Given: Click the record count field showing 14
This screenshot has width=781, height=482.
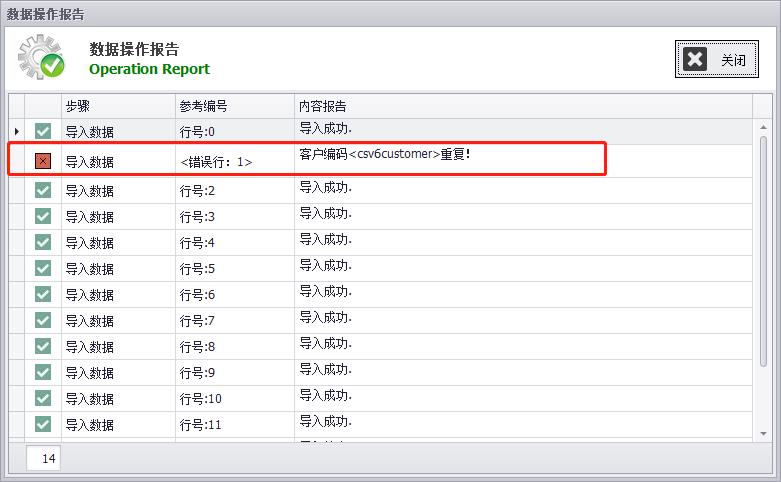Looking at the screenshot, I should pyautogui.click(x=48, y=459).
